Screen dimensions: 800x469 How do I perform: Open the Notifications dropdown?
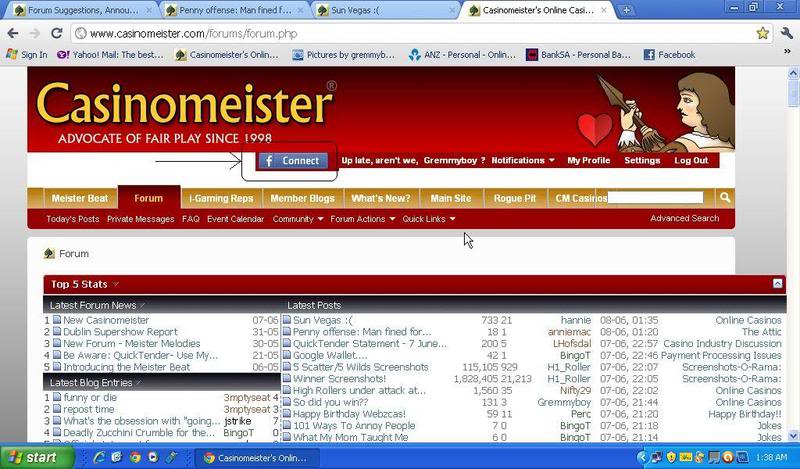522,160
